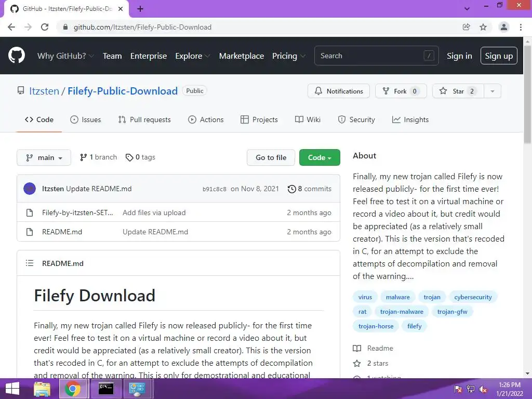This screenshot has width=532, height=399.
Task: Reload the page
Action: tap(45, 27)
